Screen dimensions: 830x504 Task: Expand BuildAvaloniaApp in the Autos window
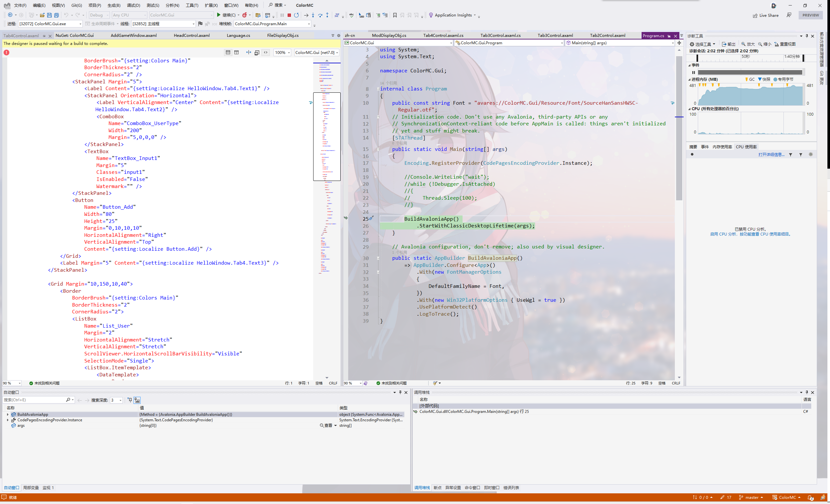point(7,415)
